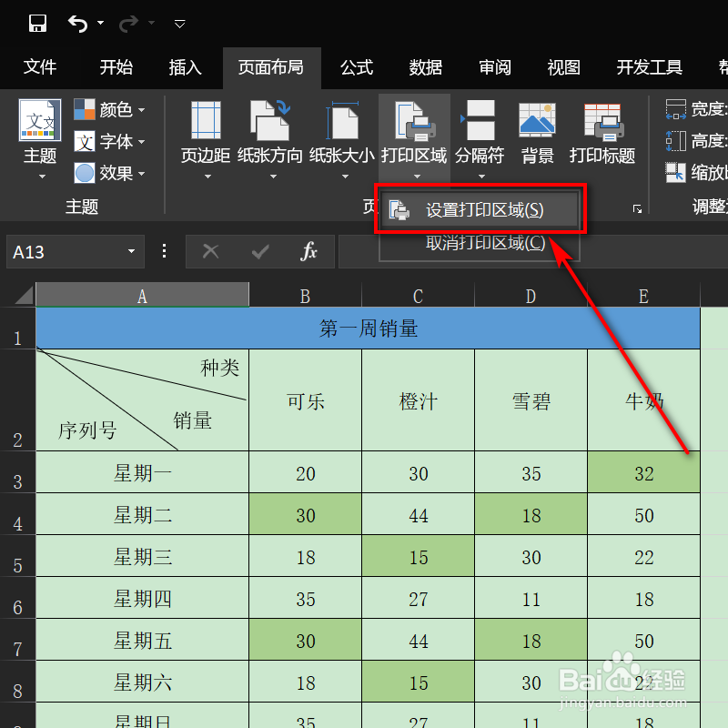728x728 pixels.
Task: Click the formula bar Cancel X icon
Action: pos(211,252)
